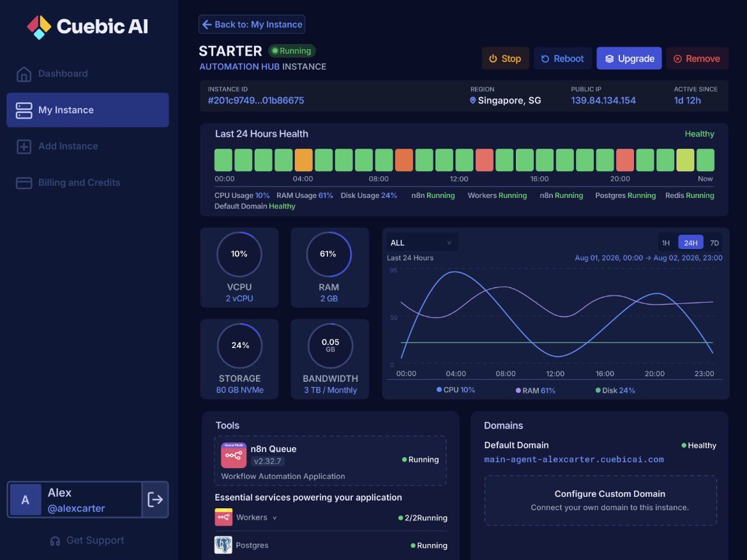Click the Running status badge beside STARTER

[x=292, y=51]
